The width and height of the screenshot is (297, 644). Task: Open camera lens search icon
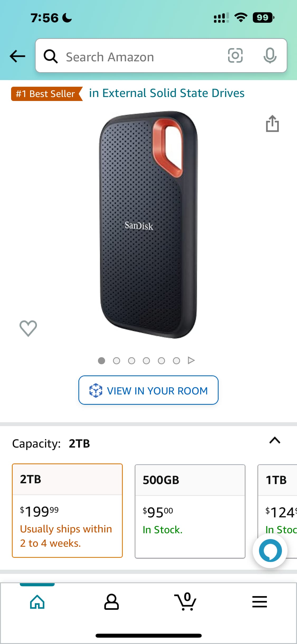[x=235, y=56]
